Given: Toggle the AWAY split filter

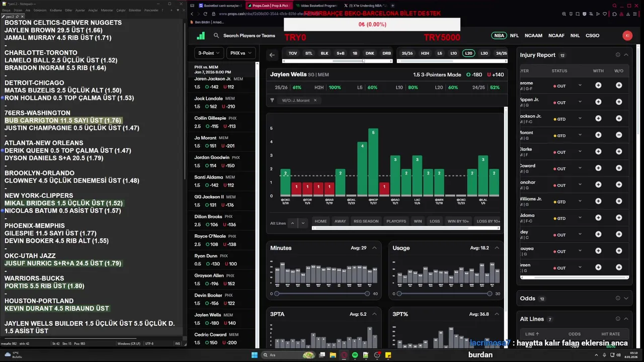Looking at the screenshot, I should pos(340,221).
